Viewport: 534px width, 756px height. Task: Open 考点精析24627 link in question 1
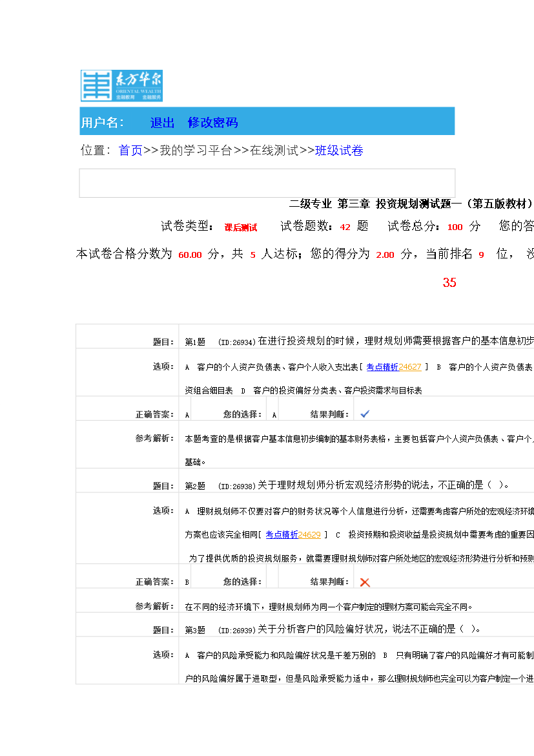[x=394, y=367]
